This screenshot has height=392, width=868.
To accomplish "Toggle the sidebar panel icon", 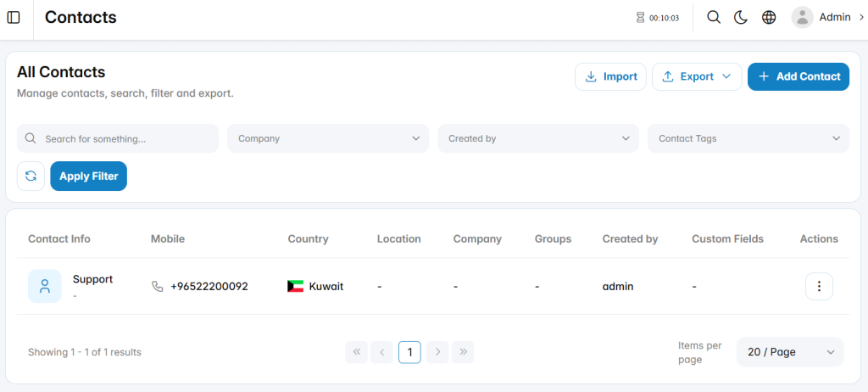I will 14,18.
